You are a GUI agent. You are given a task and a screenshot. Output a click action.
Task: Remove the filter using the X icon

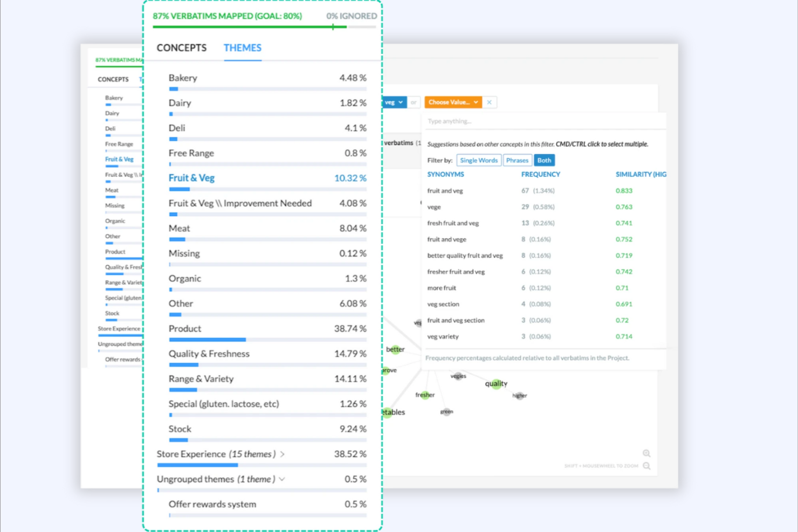489,102
